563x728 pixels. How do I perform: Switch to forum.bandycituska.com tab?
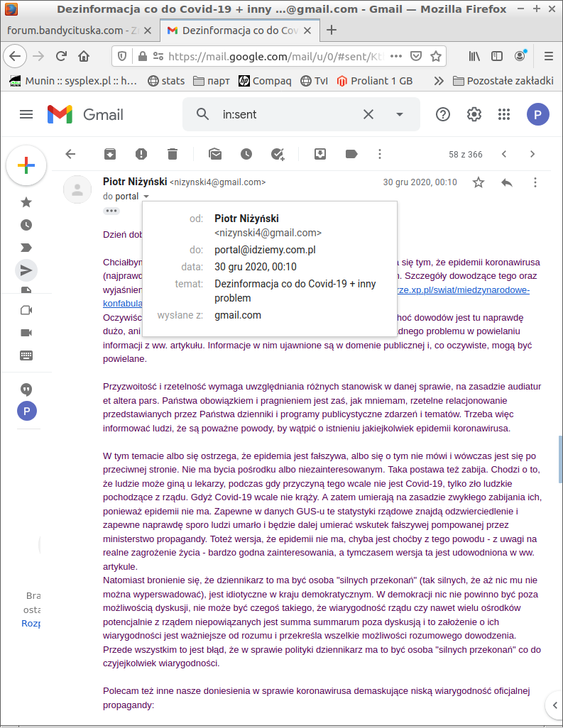point(73,31)
